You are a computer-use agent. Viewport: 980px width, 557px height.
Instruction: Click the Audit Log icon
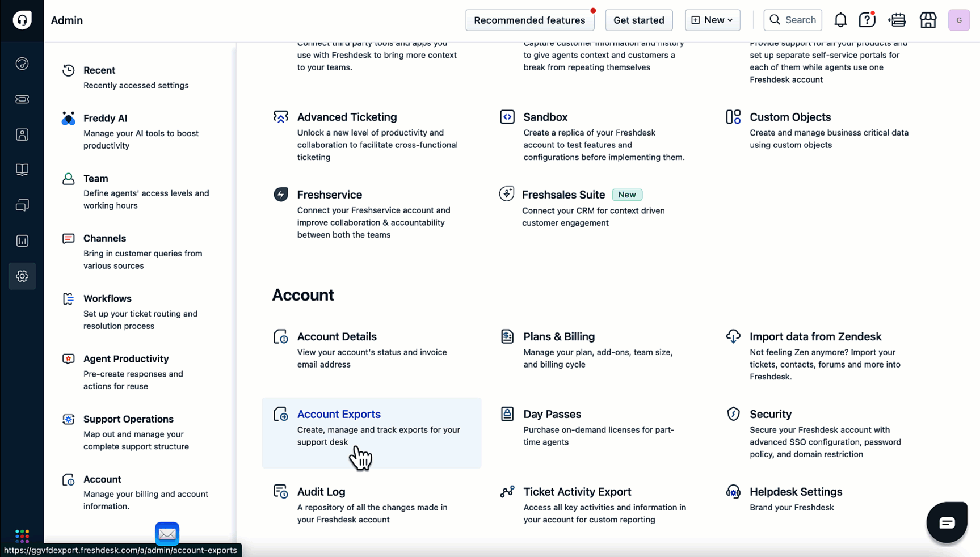(281, 491)
